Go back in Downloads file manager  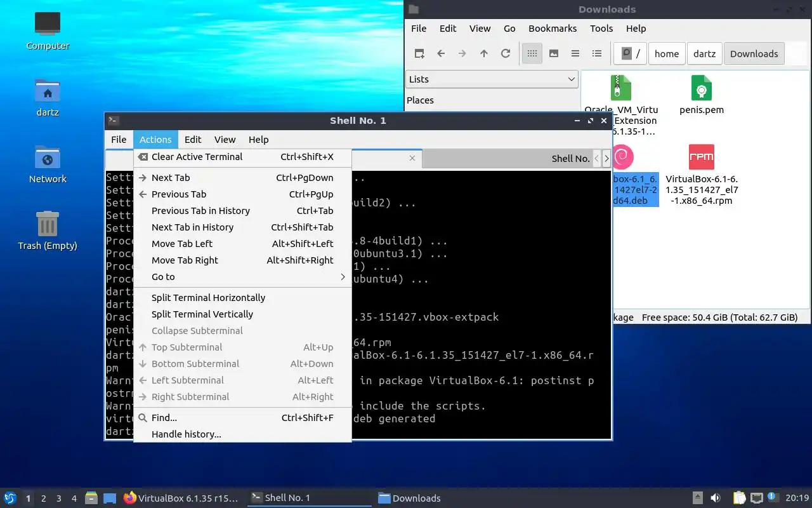click(441, 53)
